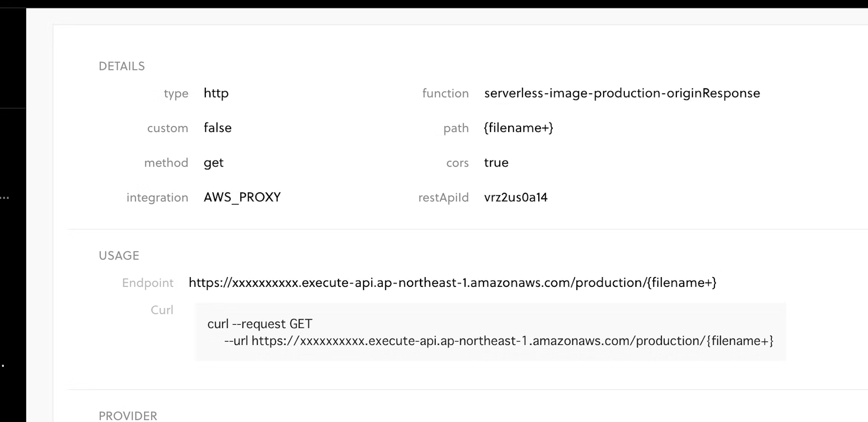The image size is (868, 422).
Task: Select the DETAILS section header
Action: click(122, 66)
